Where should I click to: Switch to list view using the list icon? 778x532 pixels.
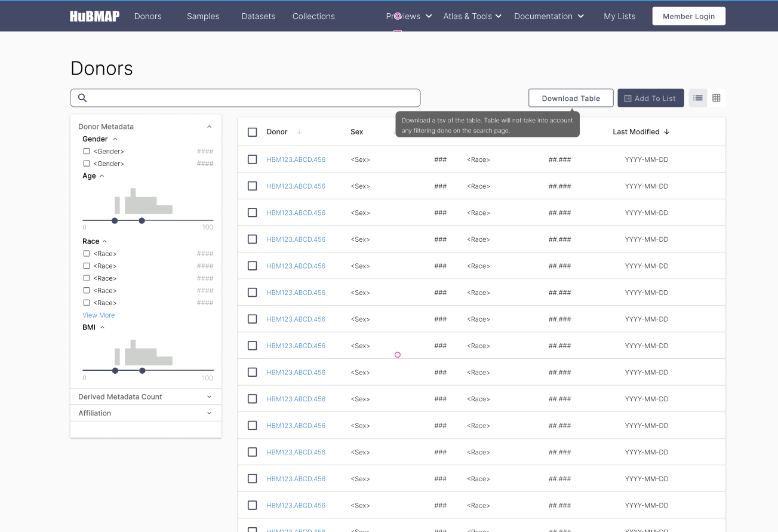click(697, 97)
